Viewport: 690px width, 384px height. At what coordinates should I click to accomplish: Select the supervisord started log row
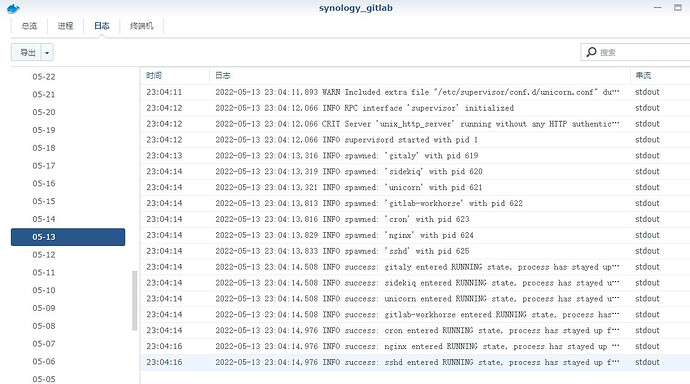415,139
